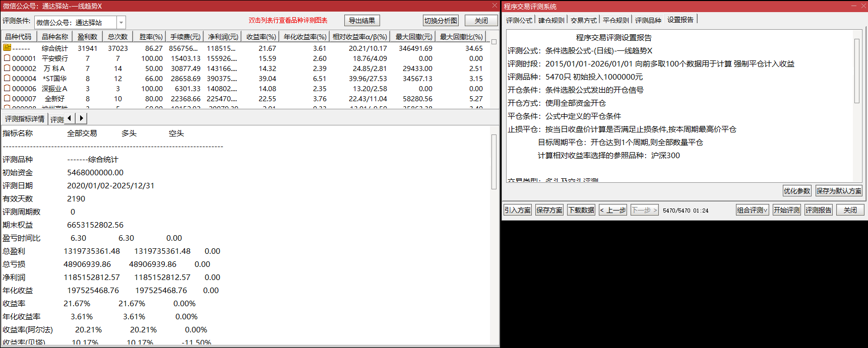Sort by the 年化收益率(%) column header
The image size is (868, 348).
coord(304,37)
